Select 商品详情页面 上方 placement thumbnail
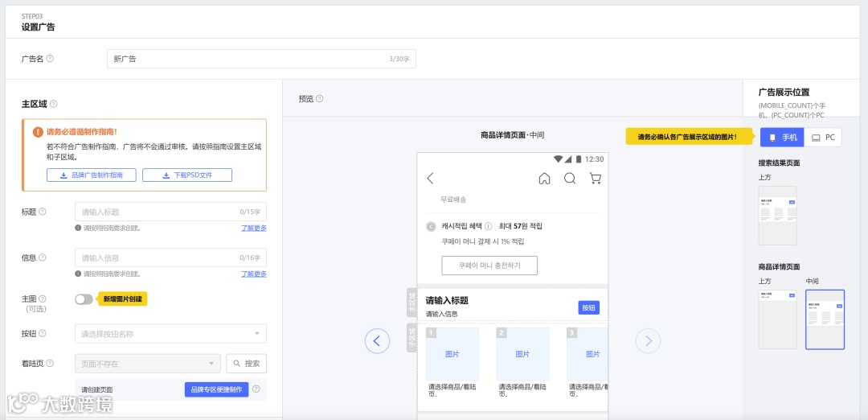Image resolution: width=868 pixels, height=420 pixels. pyautogui.click(x=777, y=319)
